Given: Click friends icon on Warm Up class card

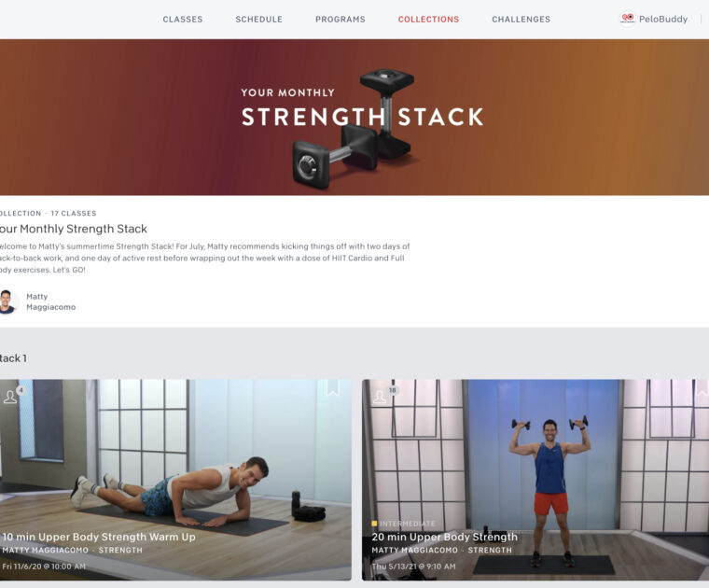Looking at the screenshot, I should tap(10, 397).
